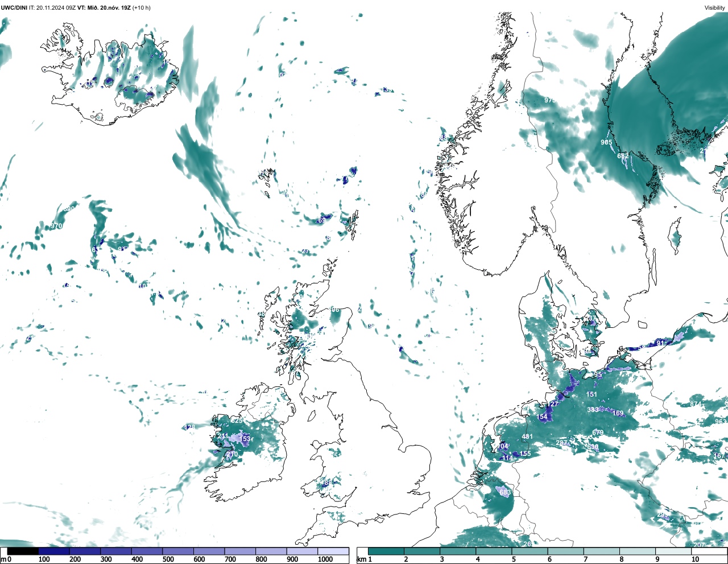Viewport: 728px width, 564px height.
Task: Click the '970' value in the Atlantic
Action: (56, 226)
